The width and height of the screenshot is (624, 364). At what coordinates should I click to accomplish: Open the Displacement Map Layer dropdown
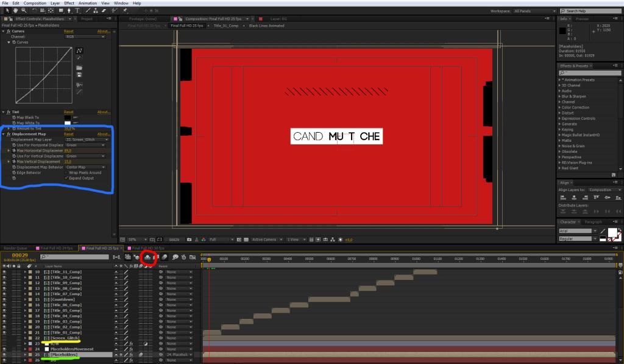tap(85, 140)
